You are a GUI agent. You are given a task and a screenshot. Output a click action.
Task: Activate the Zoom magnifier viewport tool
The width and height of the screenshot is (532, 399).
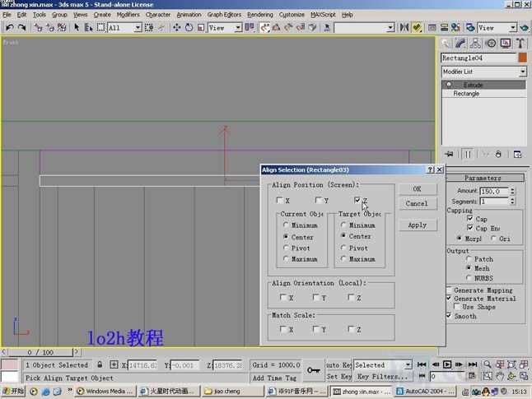pyautogui.click(x=488, y=364)
